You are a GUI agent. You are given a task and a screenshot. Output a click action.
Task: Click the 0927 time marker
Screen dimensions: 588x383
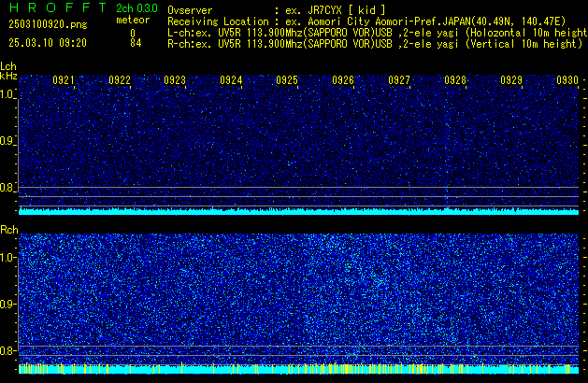click(x=399, y=80)
